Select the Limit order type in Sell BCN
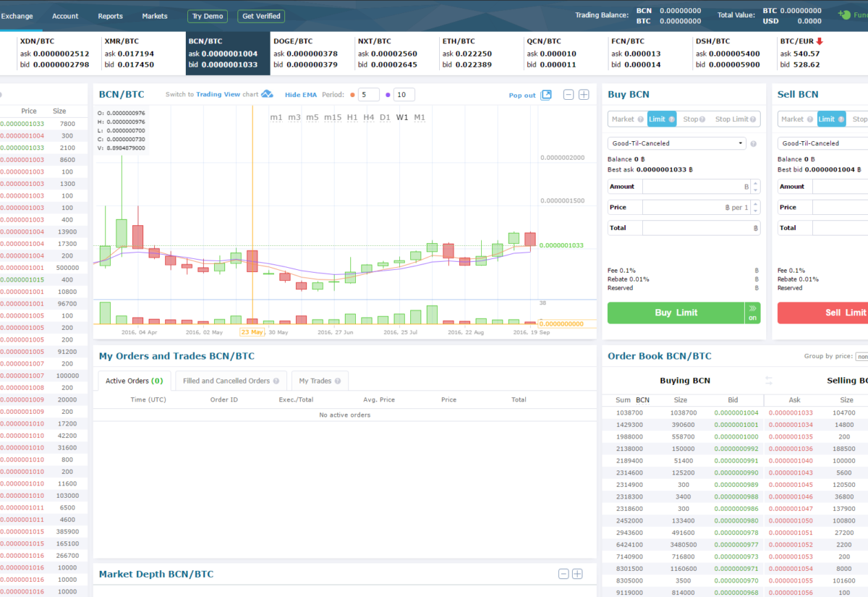The image size is (868, 597). (x=831, y=119)
